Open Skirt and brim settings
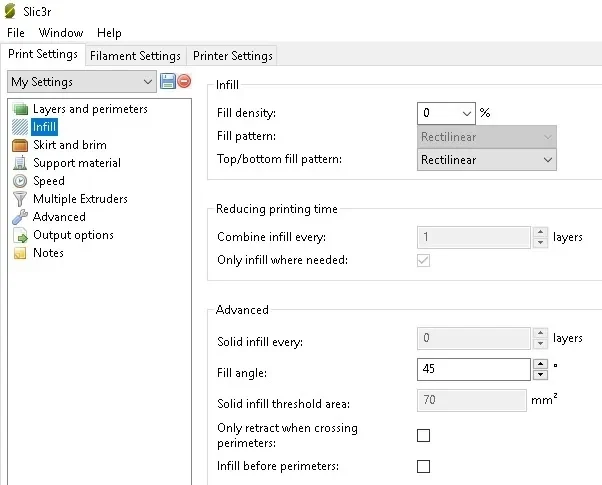This screenshot has width=602, height=485. [70, 145]
